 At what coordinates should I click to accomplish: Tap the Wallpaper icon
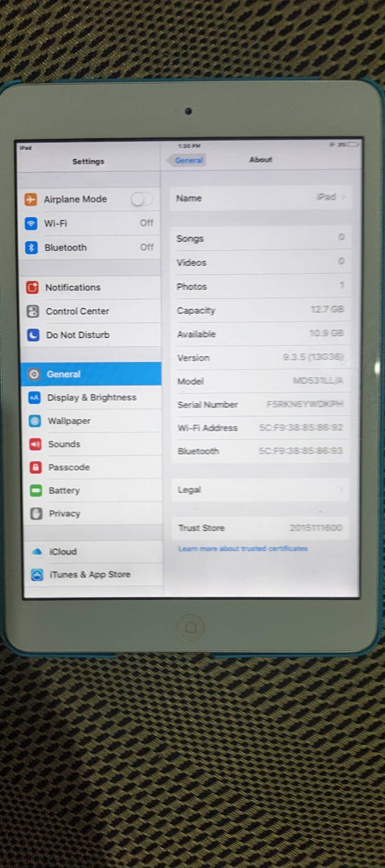click(35, 421)
